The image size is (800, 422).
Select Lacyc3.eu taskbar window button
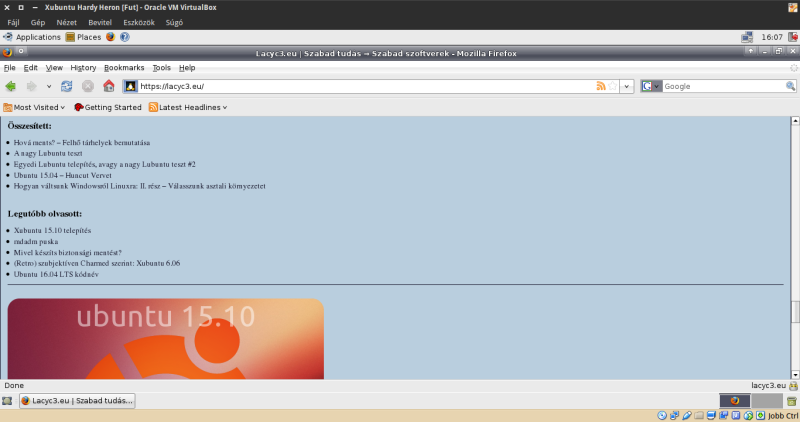click(78, 401)
